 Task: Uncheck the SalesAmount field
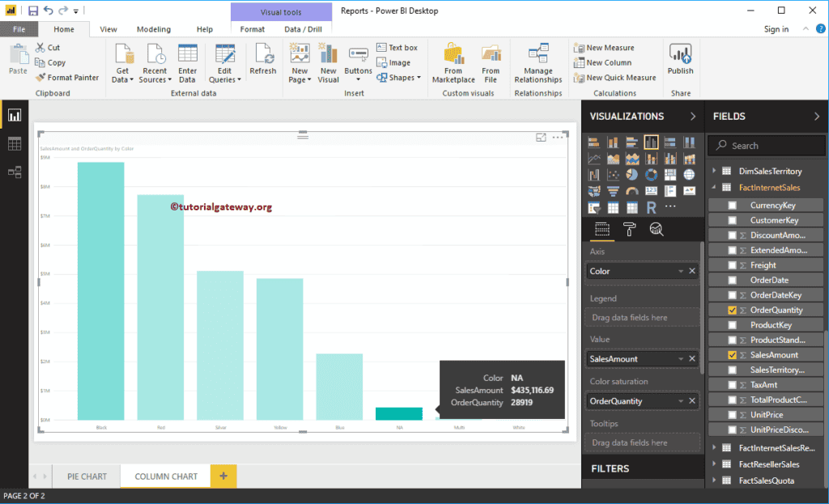click(732, 355)
